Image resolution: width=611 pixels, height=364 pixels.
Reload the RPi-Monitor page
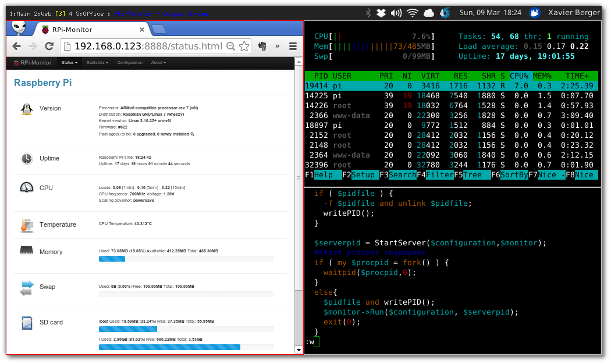(x=49, y=47)
